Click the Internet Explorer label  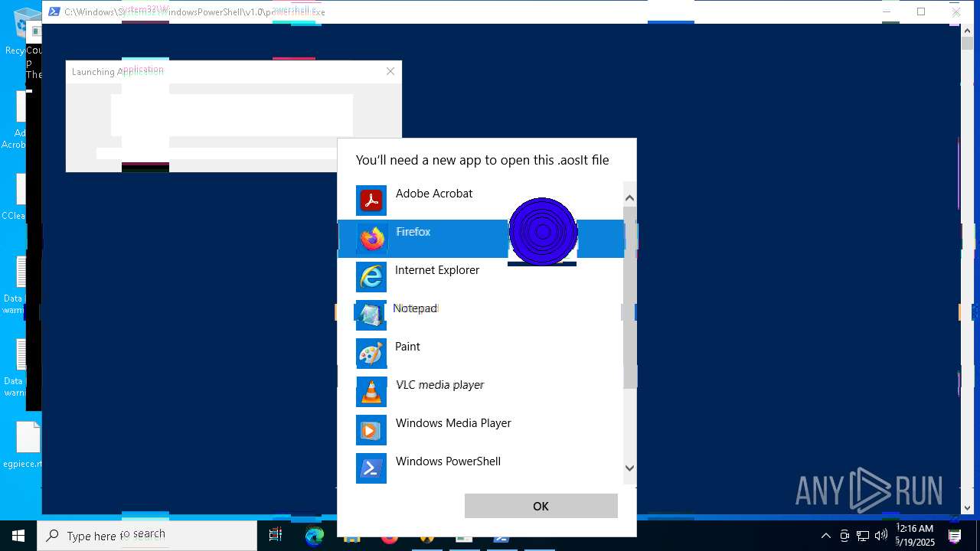pos(437,270)
